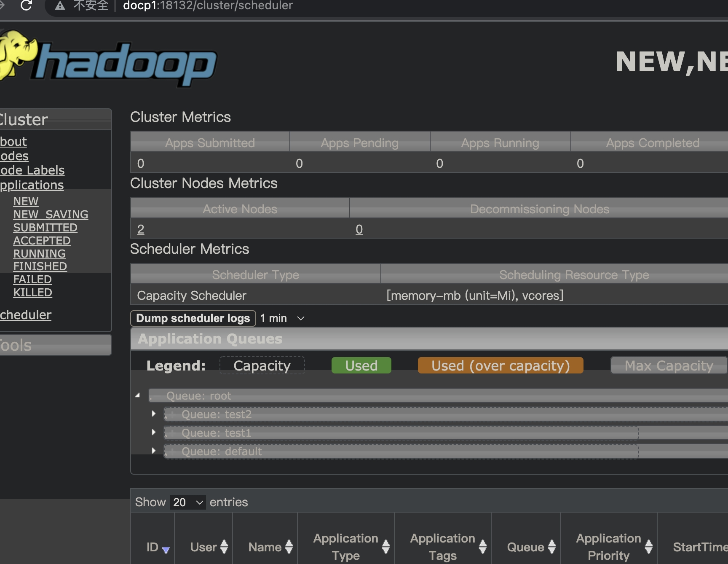
Task: Click Dump scheduler logs button
Action: 193,318
